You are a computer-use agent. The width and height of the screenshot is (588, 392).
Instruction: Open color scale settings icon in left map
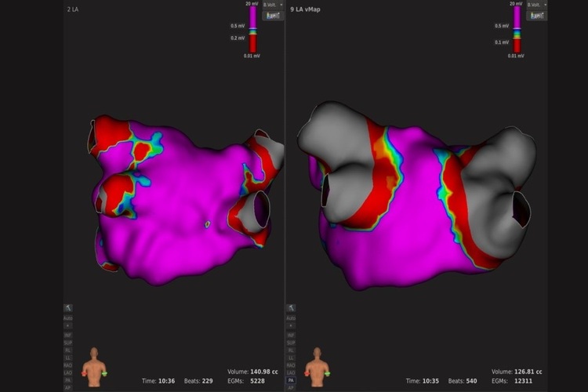click(272, 16)
